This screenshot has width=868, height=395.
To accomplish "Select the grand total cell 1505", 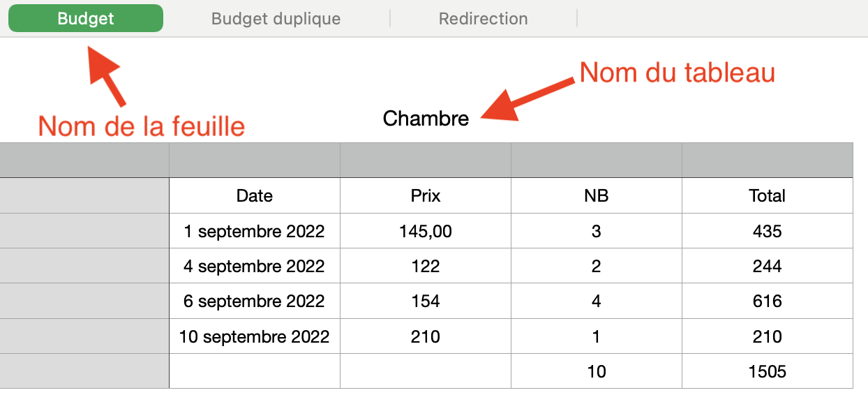I will point(768,371).
